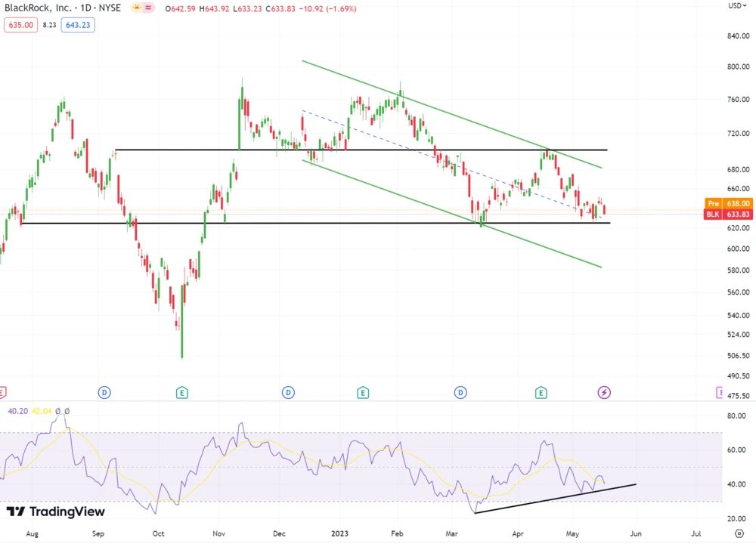
Task: Click the 680.00 price scale label
Action: (738, 169)
